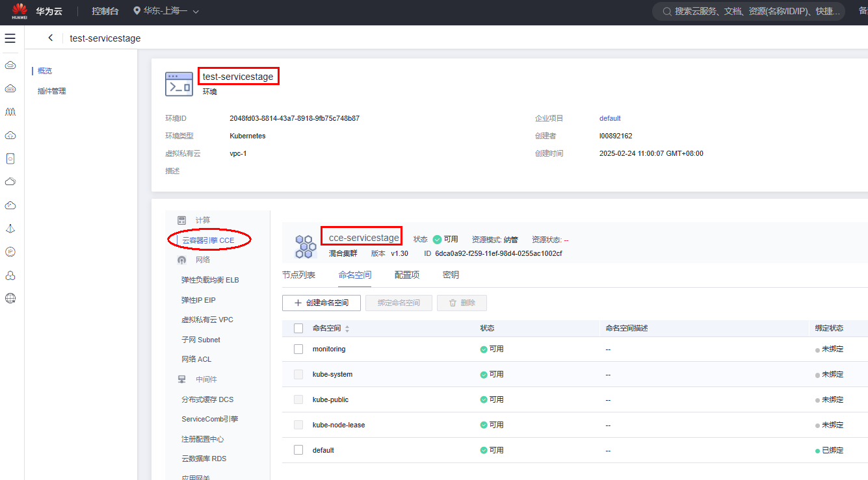Click the 创建命名空间 button
Screen dimensions: 868x480
[321, 303]
